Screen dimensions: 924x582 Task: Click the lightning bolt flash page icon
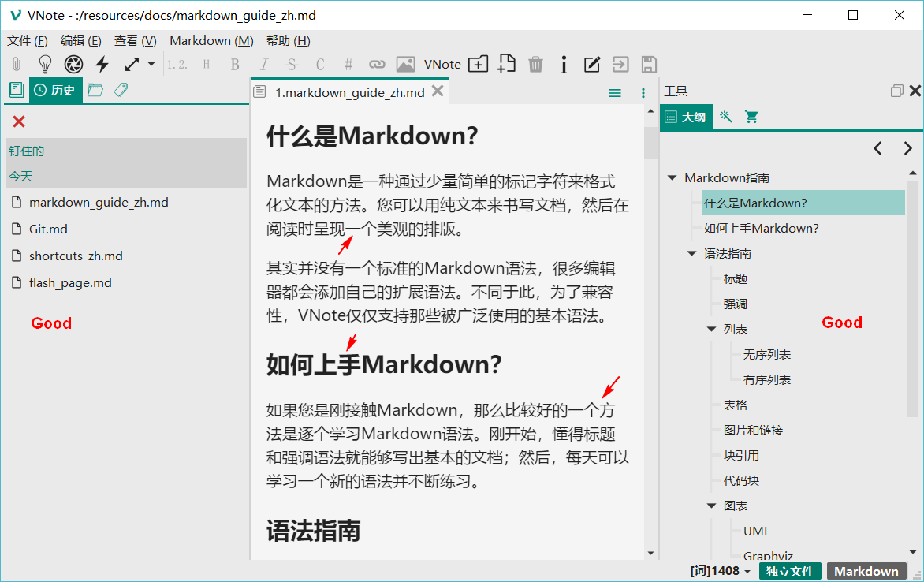point(102,65)
